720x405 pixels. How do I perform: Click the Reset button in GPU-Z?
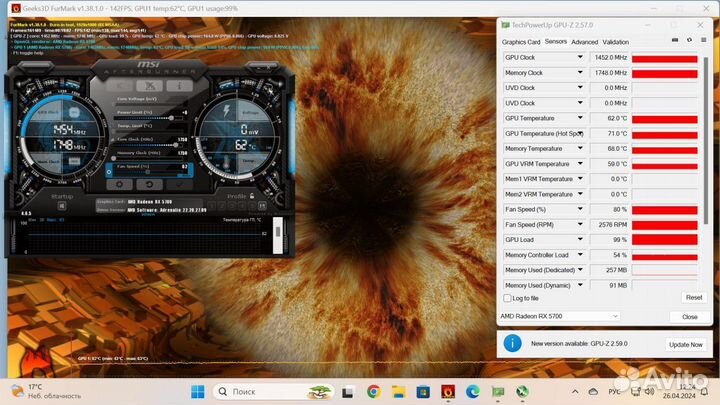tap(694, 298)
